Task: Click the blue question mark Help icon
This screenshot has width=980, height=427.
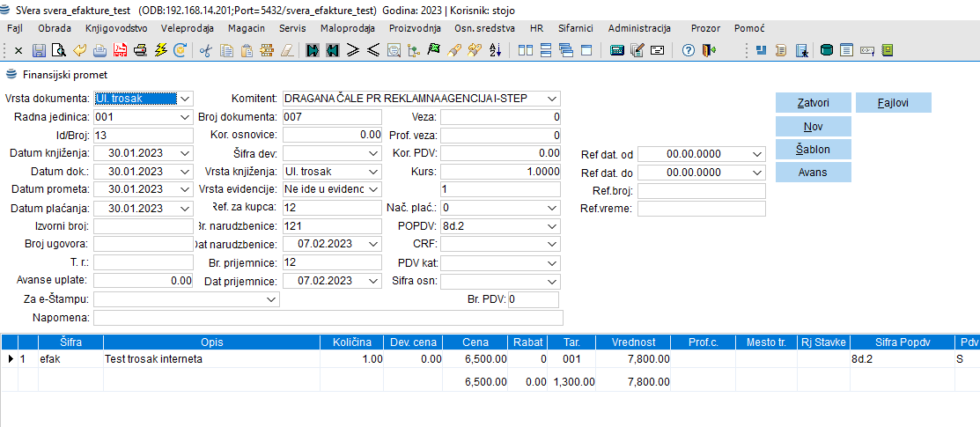Action: pyautogui.click(x=689, y=50)
